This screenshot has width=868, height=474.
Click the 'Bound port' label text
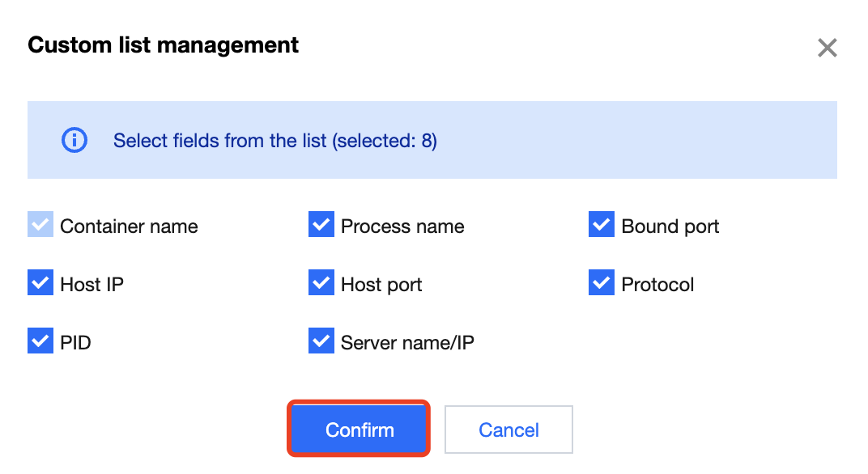(670, 226)
